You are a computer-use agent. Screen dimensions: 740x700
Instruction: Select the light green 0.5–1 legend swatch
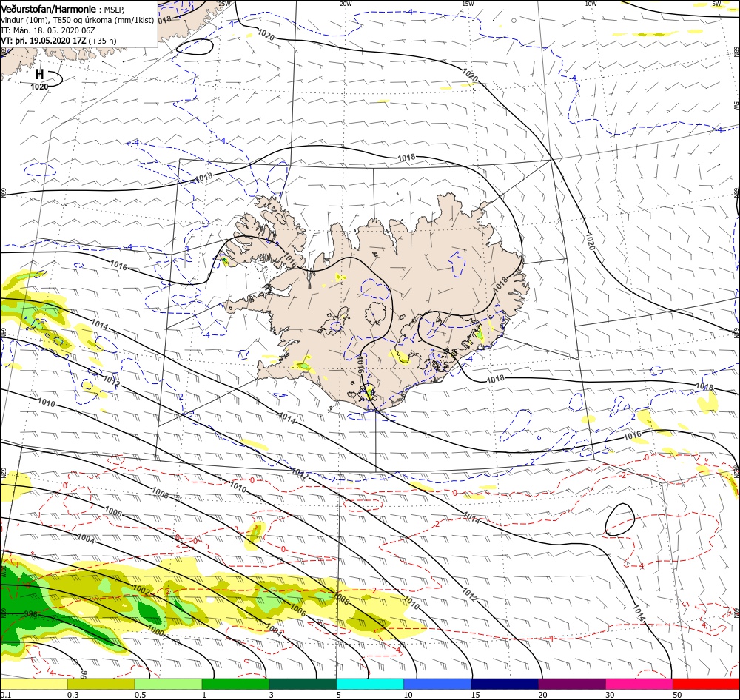click(168, 684)
